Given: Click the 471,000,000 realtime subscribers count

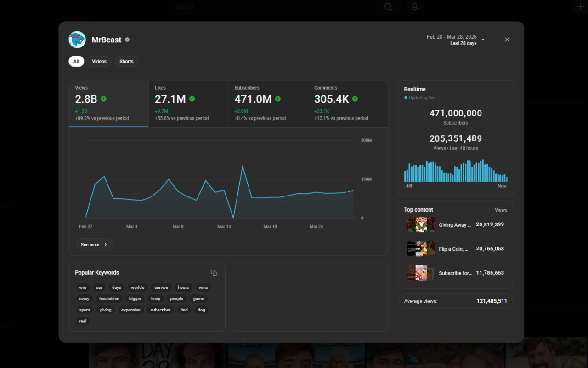Looking at the screenshot, I should [456, 113].
